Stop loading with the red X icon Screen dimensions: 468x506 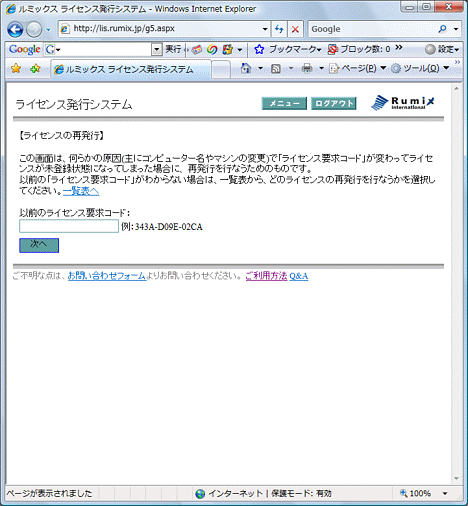295,29
